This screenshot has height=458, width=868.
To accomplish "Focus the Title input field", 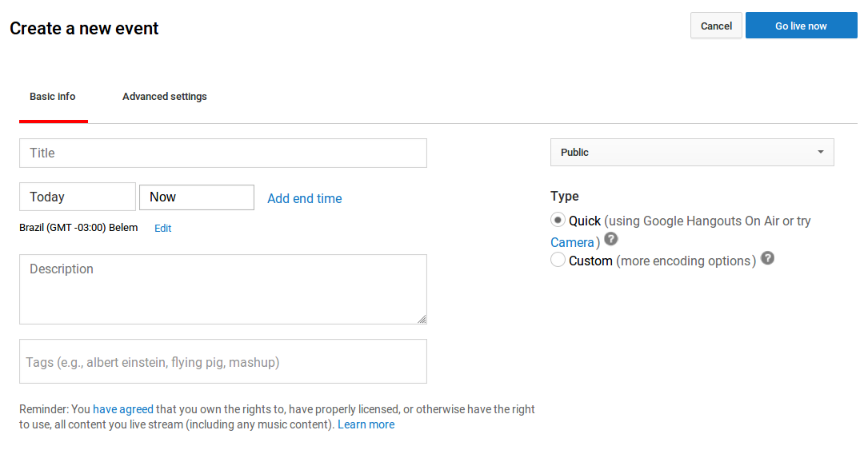I will [223, 153].
